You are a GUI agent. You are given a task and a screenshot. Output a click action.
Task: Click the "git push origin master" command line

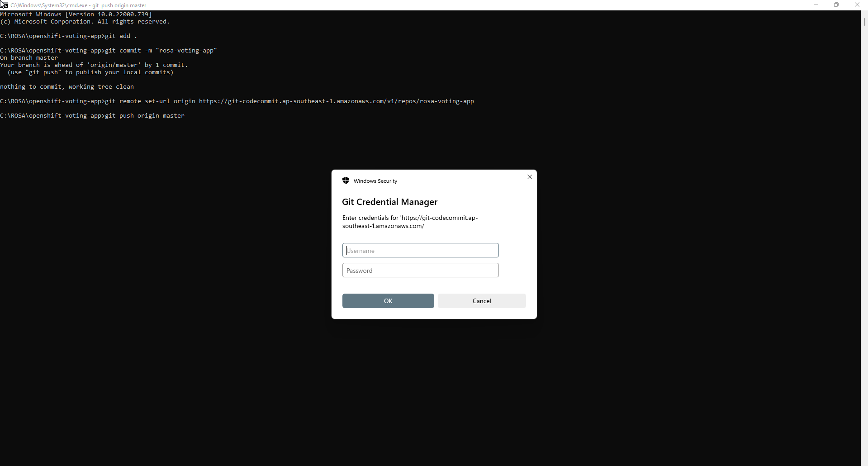click(145, 116)
